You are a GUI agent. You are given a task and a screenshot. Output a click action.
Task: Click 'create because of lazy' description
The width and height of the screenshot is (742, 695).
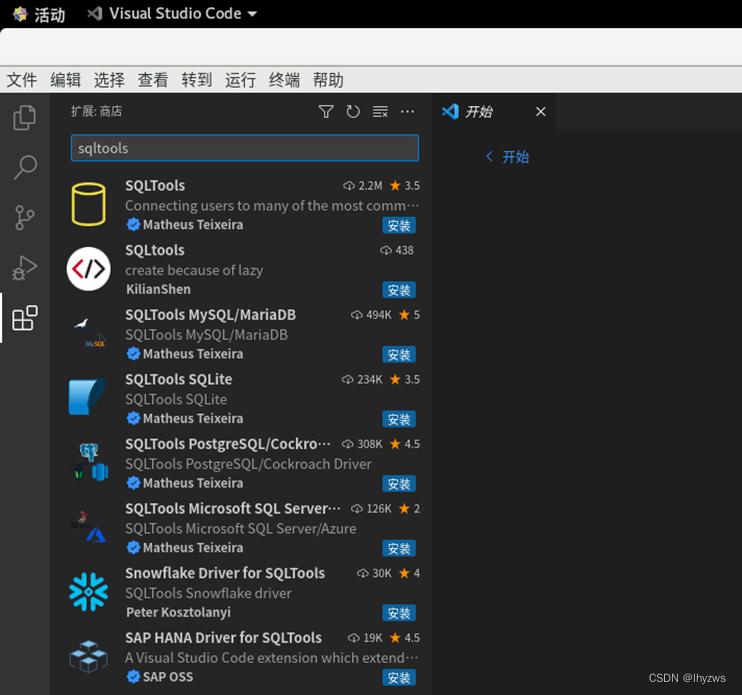(194, 270)
